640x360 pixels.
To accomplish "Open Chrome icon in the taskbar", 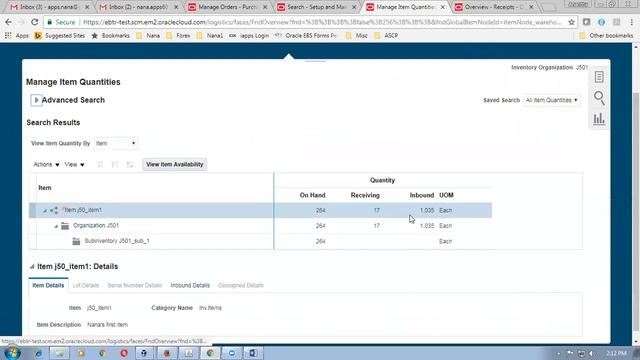I will pyautogui.click(x=210, y=353).
